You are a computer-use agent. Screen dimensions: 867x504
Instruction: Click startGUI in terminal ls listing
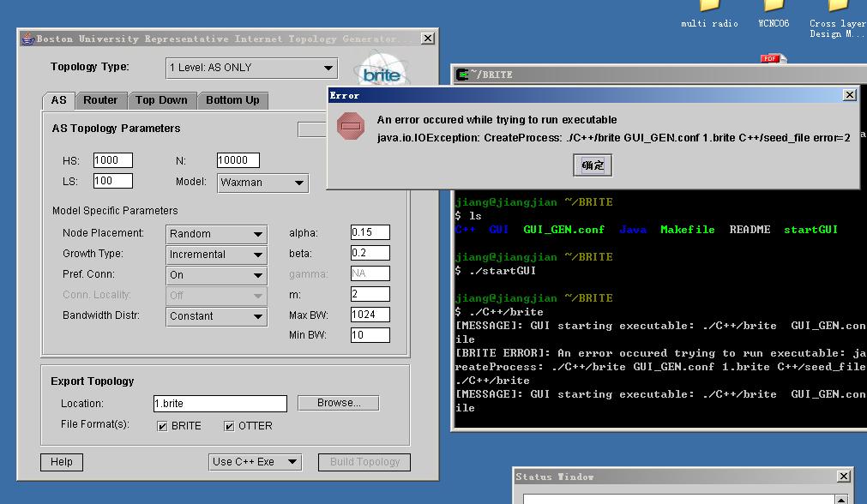[x=810, y=230]
